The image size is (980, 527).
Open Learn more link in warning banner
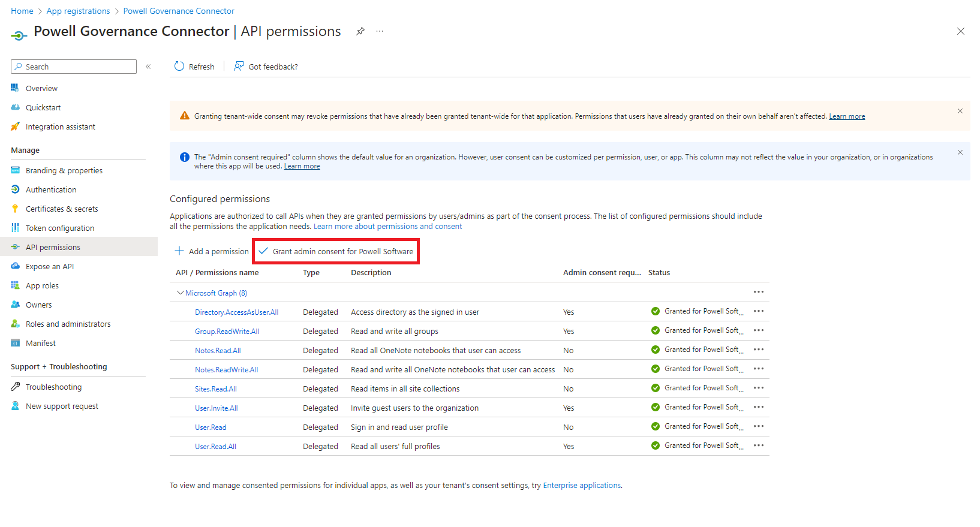[847, 116]
